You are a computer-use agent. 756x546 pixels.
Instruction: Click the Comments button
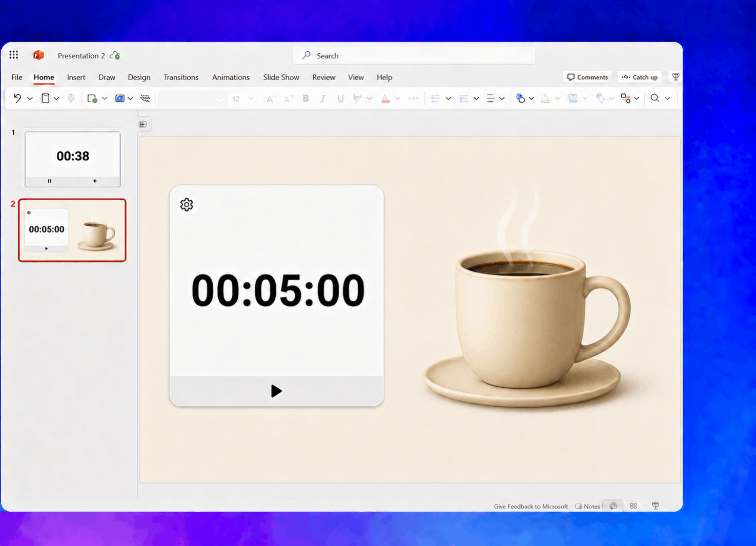(587, 77)
